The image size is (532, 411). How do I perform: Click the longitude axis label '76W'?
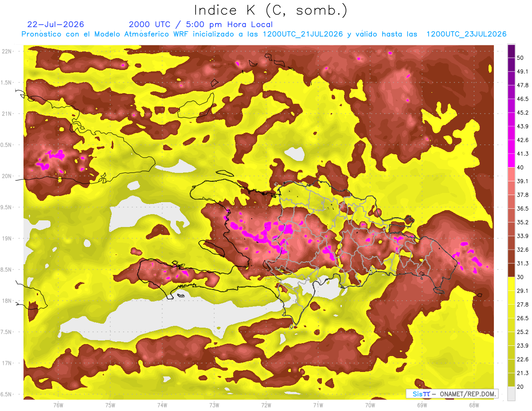(x=58, y=405)
